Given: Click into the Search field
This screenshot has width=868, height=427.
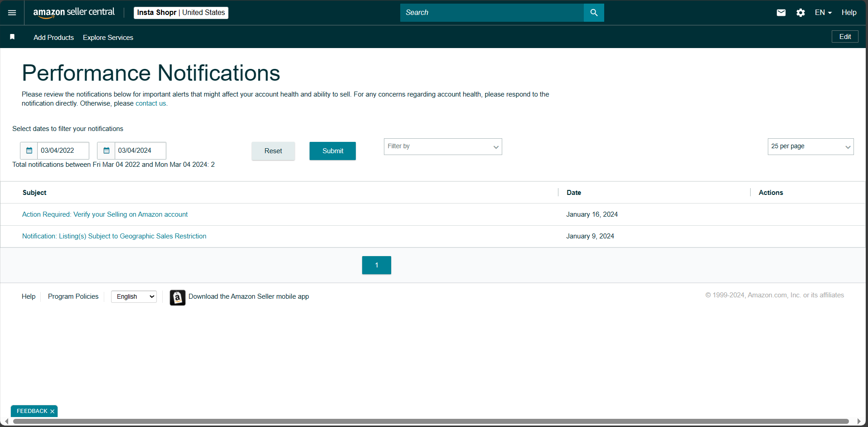Looking at the screenshot, I should pyautogui.click(x=492, y=13).
